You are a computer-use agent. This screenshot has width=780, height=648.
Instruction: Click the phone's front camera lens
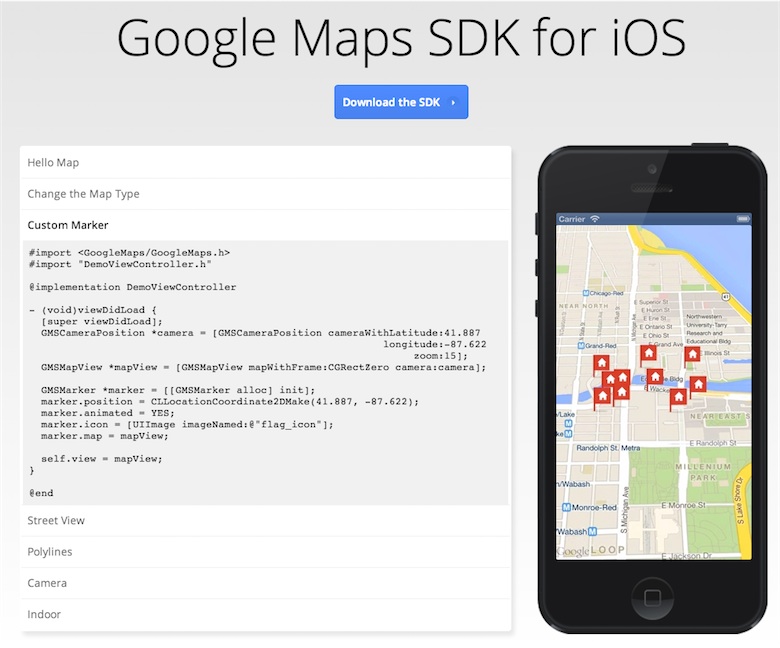652,169
